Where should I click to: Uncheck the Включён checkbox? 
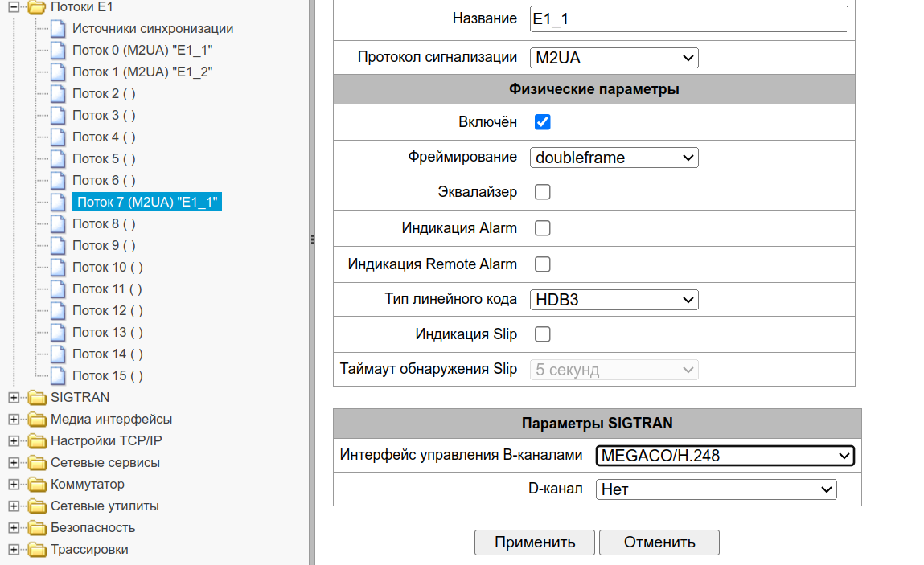543,122
